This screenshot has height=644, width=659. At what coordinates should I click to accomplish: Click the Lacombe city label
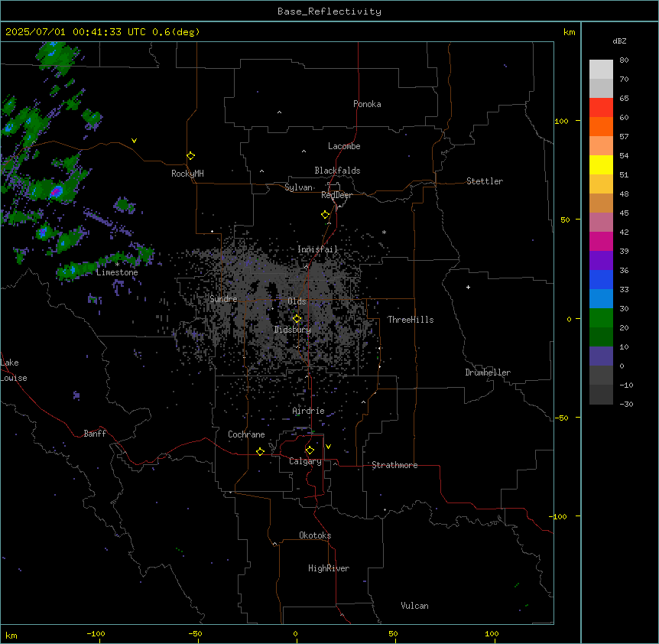[344, 146]
